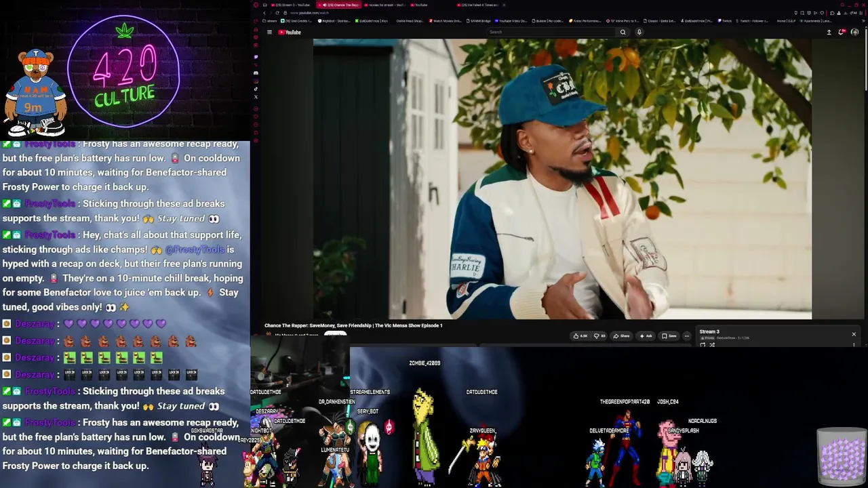Open the YouTube upload/create icon
The width and height of the screenshot is (868, 488).
point(829,32)
